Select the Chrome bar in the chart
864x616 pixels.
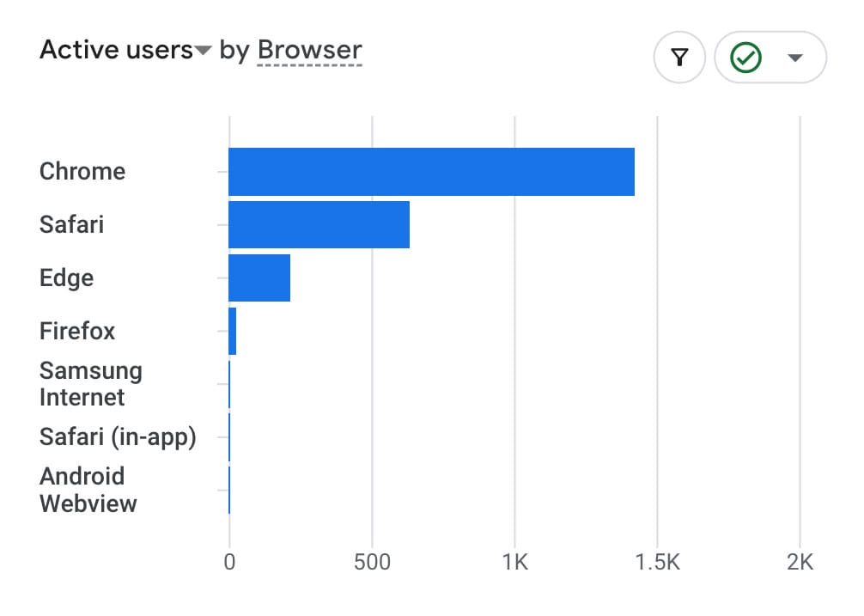[x=431, y=172]
